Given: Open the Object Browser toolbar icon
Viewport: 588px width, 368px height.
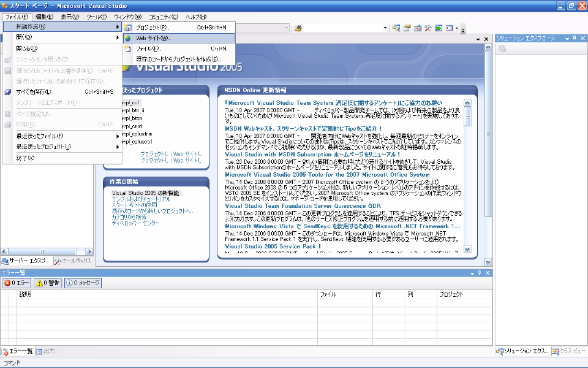Looking at the screenshot, I should pos(417,28).
